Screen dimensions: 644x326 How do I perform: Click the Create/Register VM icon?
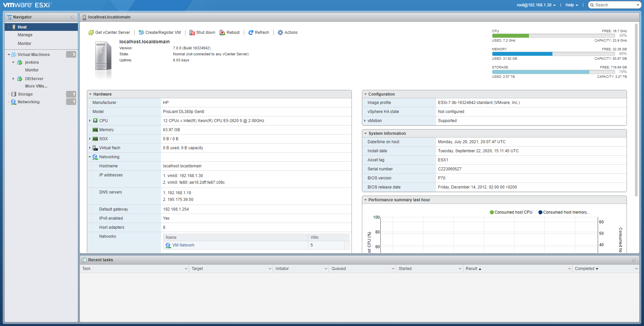[x=141, y=33]
